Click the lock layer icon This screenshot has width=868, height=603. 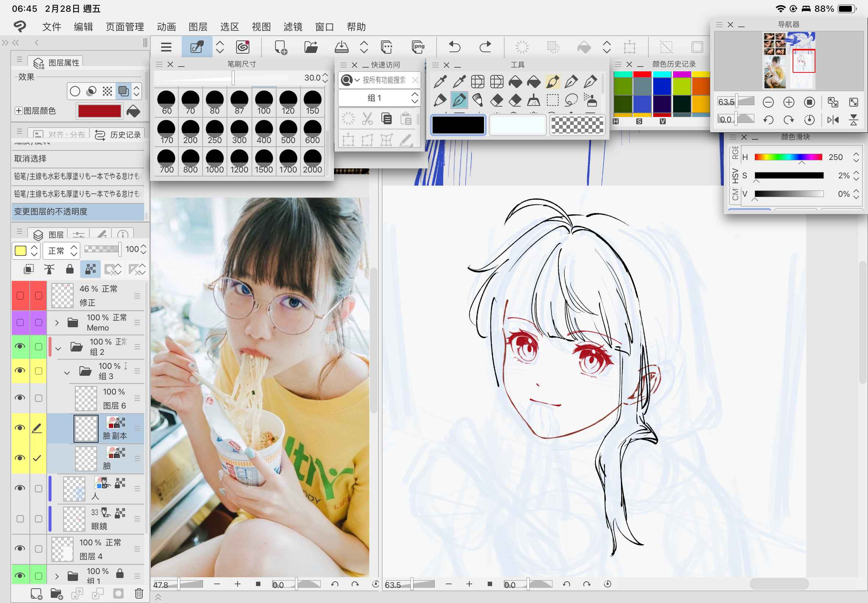[x=70, y=269]
